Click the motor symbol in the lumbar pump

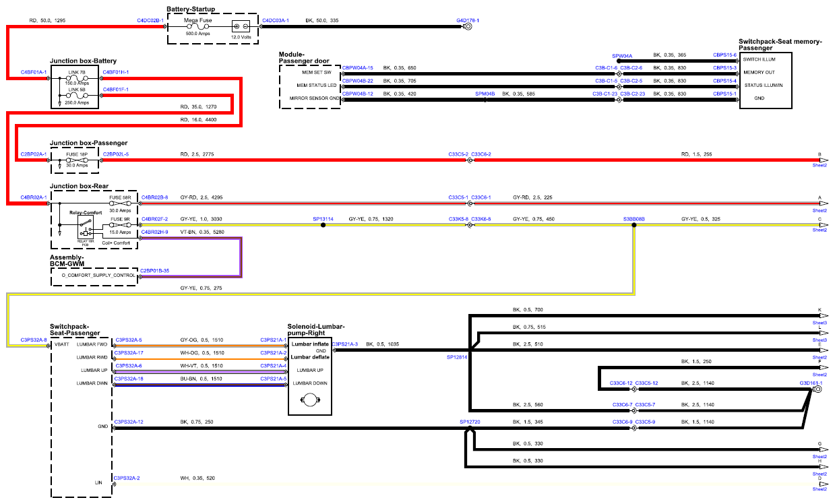coord(311,400)
